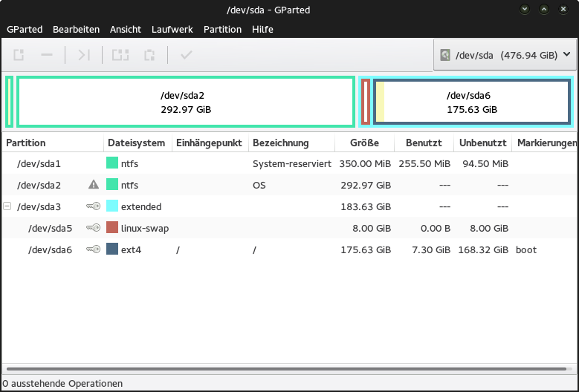This screenshot has width=579, height=392.
Task: Click the OS label cell
Action: (x=259, y=185)
